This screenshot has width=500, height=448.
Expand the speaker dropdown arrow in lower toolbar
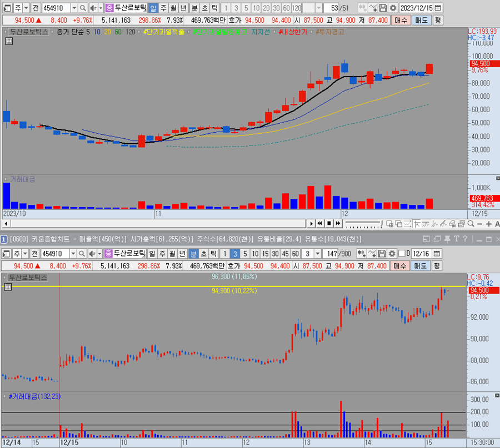pos(100,254)
